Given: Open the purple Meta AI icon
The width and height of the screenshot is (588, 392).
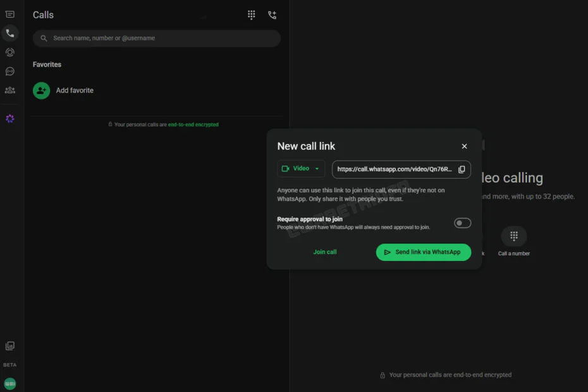Looking at the screenshot, I should 10,118.
